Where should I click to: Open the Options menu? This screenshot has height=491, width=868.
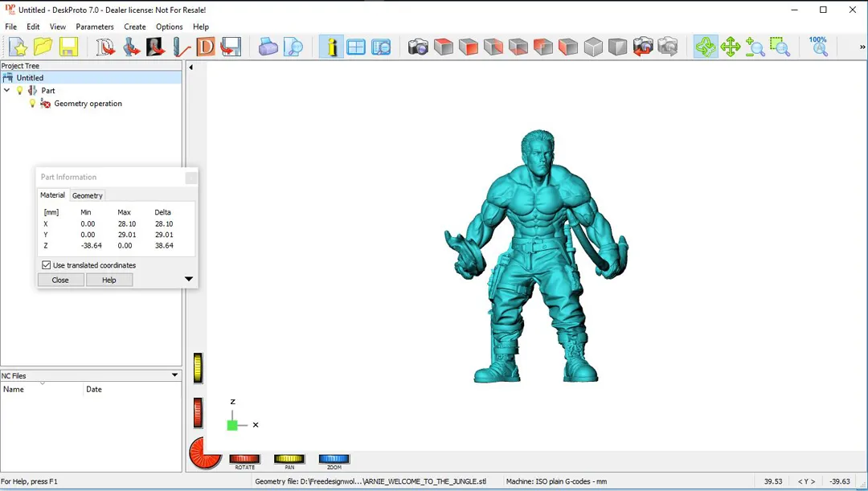click(x=170, y=27)
